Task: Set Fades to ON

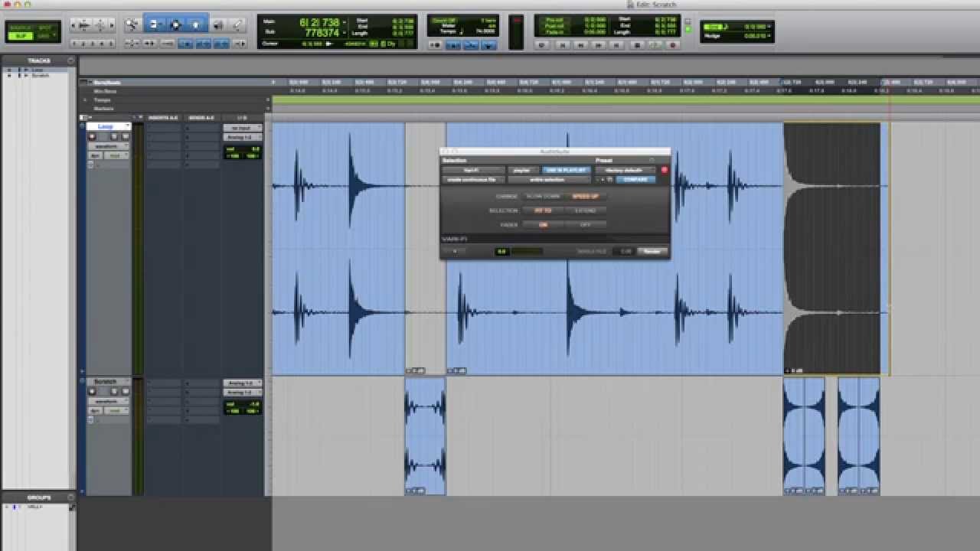Action: (x=543, y=224)
